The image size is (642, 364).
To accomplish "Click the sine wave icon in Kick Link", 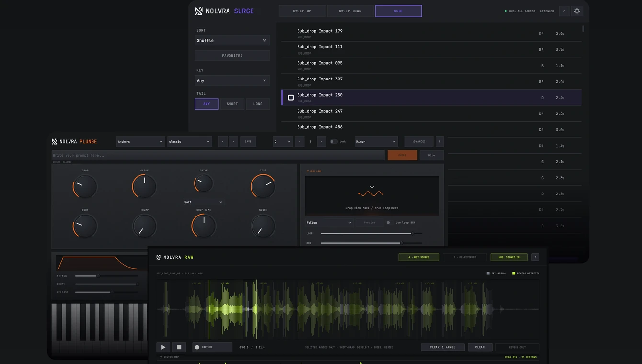I will (x=371, y=193).
